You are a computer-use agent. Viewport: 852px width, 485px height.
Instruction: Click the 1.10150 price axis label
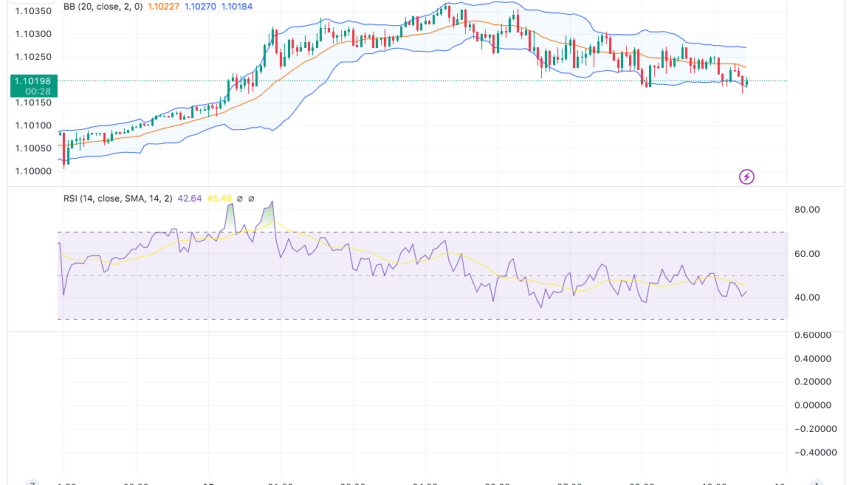coord(33,103)
